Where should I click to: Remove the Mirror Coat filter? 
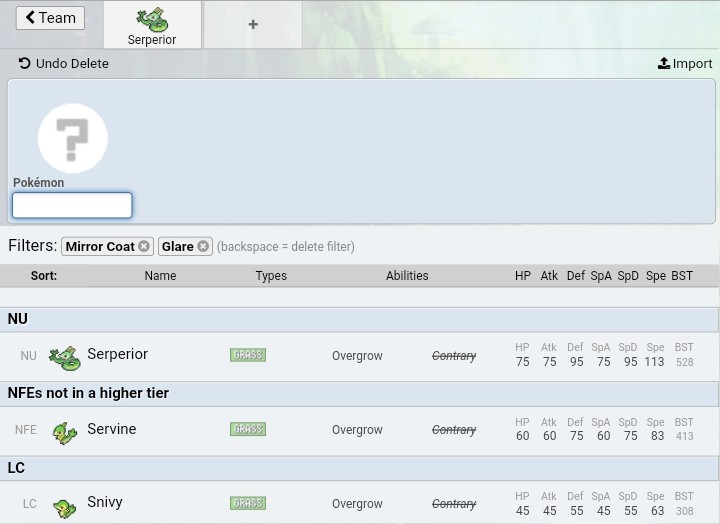point(144,246)
